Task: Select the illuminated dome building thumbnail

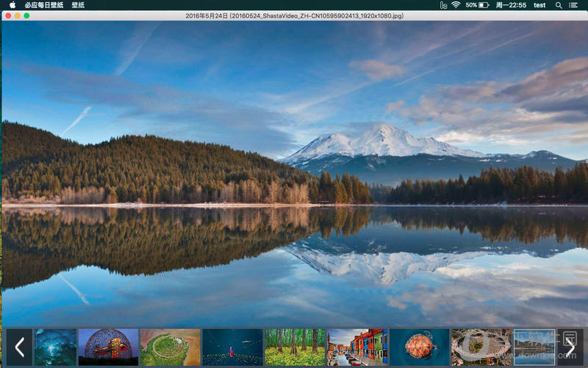Action: 108,347
